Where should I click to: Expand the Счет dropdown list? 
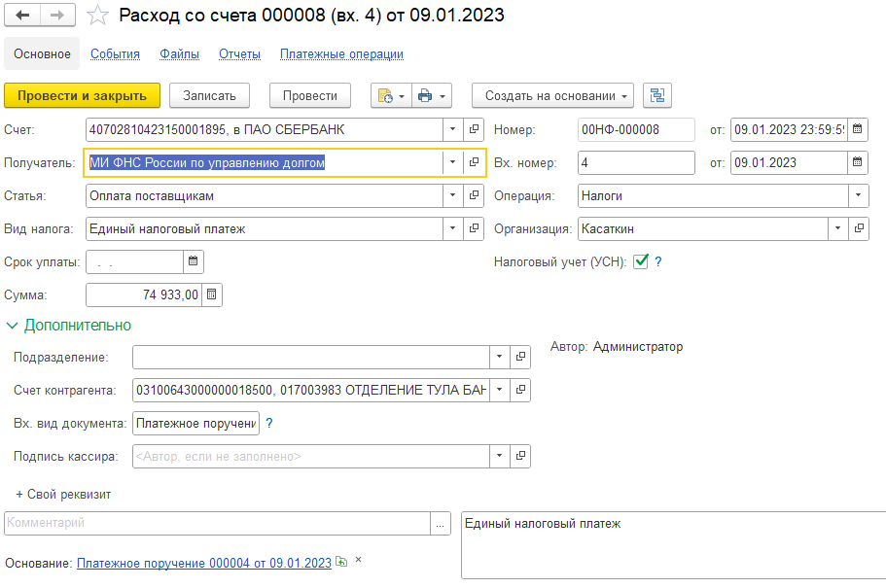coord(452,129)
